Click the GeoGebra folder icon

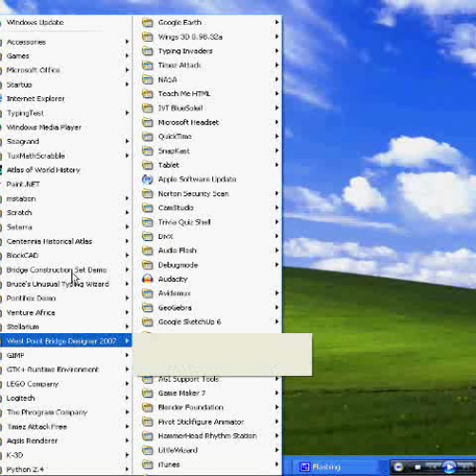[x=148, y=307]
